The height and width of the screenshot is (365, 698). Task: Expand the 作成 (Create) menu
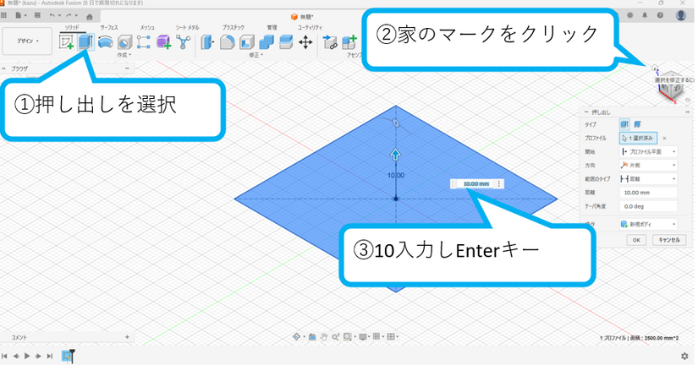[x=124, y=55]
